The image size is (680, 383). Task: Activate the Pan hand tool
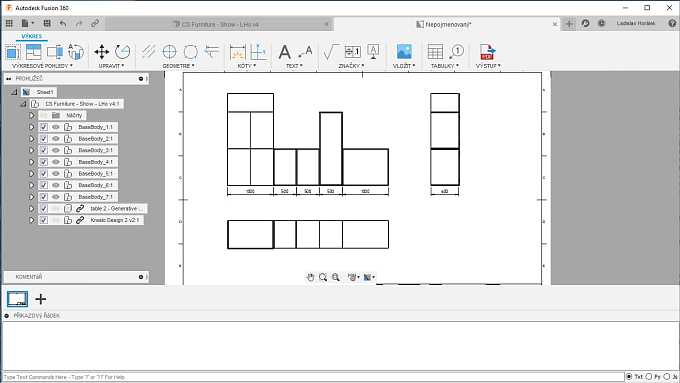pos(311,277)
